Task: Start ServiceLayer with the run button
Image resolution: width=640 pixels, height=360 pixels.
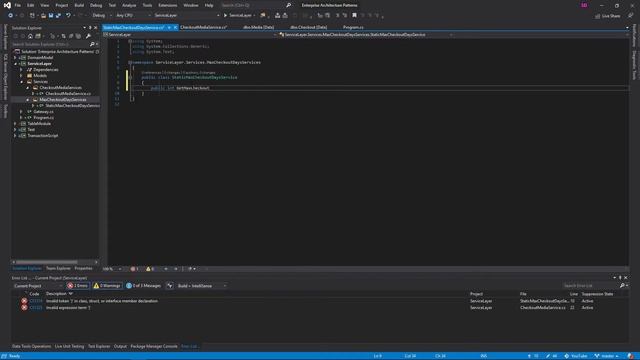Action: [238, 16]
